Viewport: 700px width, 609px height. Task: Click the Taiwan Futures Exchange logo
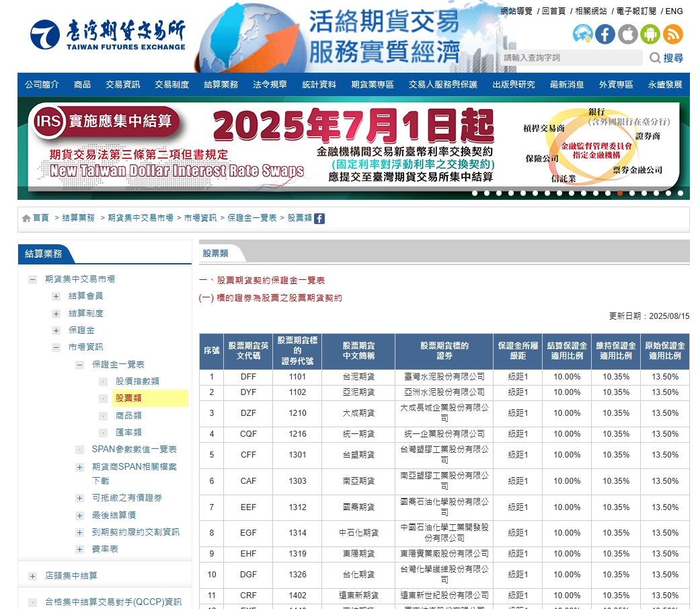point(108,35)
